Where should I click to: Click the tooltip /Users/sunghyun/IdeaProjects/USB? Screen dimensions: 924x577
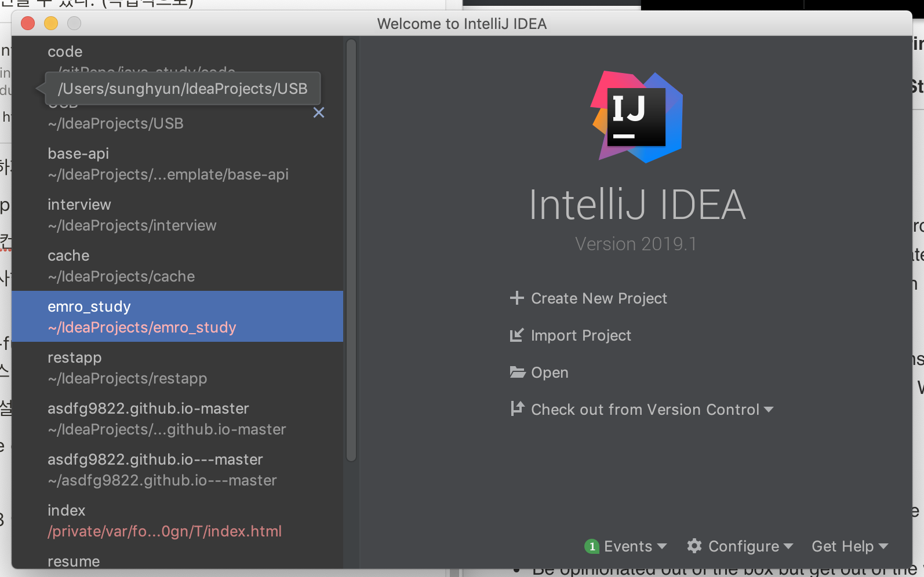183,89
